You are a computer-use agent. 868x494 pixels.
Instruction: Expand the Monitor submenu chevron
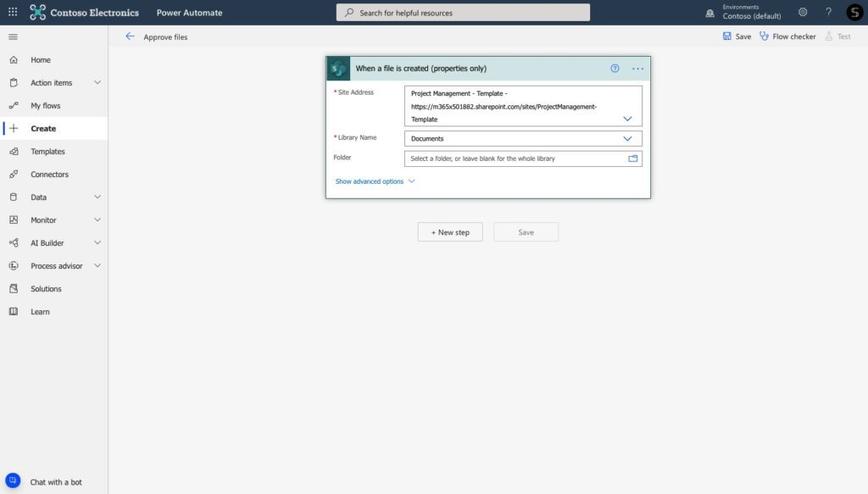tap(97, 219)
